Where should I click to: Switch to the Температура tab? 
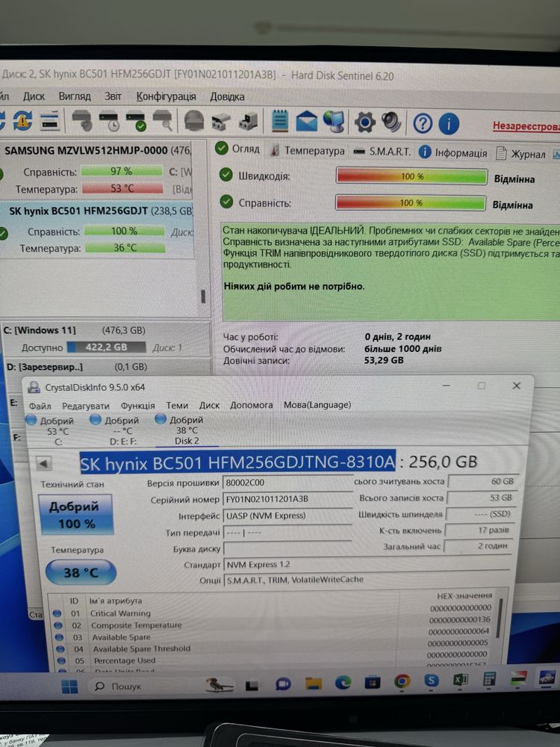pyautogui.click(x=308, y=151)
